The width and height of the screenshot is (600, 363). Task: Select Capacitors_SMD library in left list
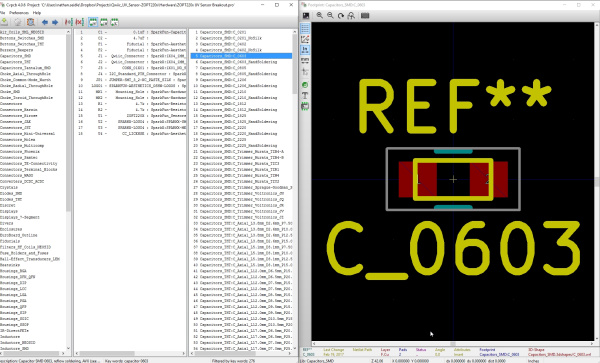click(33, 56)
